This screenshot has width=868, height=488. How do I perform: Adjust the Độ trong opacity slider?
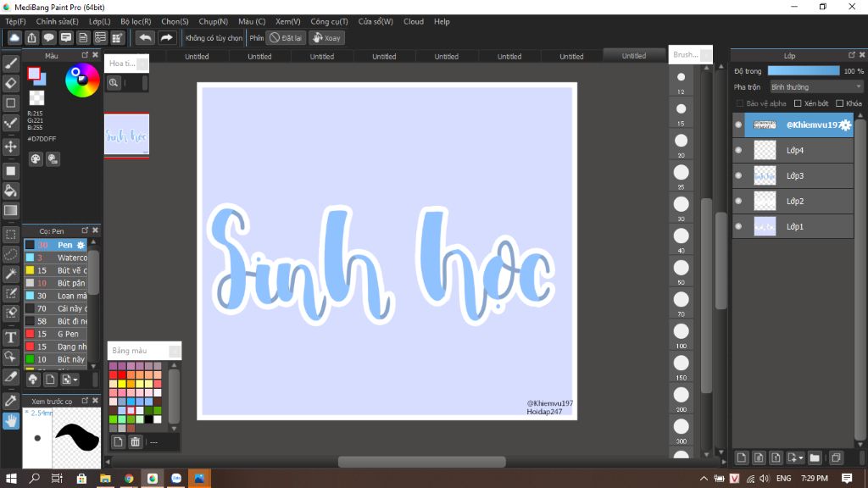point(803,71)
